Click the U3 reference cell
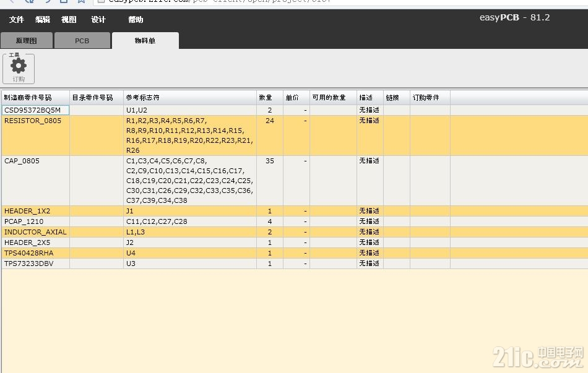The image size is (588, 373). tap(190, 264)
